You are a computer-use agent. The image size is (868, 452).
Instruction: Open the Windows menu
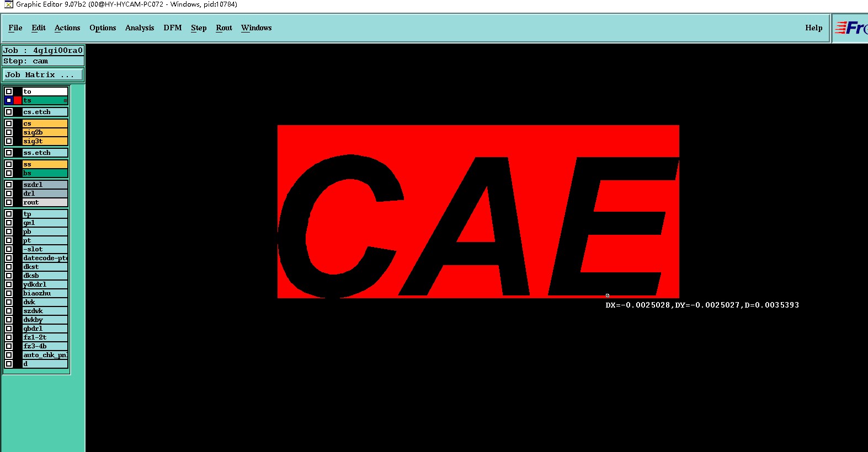tap(257, 28)
